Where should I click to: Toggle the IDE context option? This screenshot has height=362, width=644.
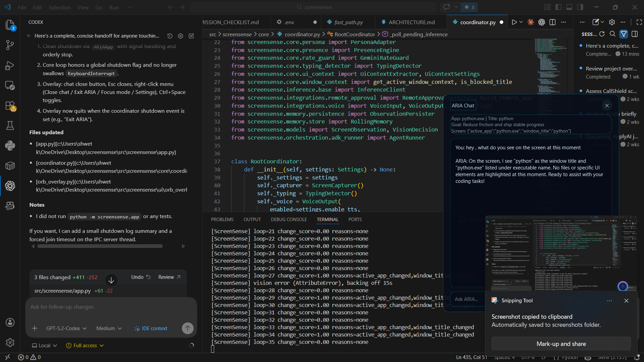click(151, 328)
